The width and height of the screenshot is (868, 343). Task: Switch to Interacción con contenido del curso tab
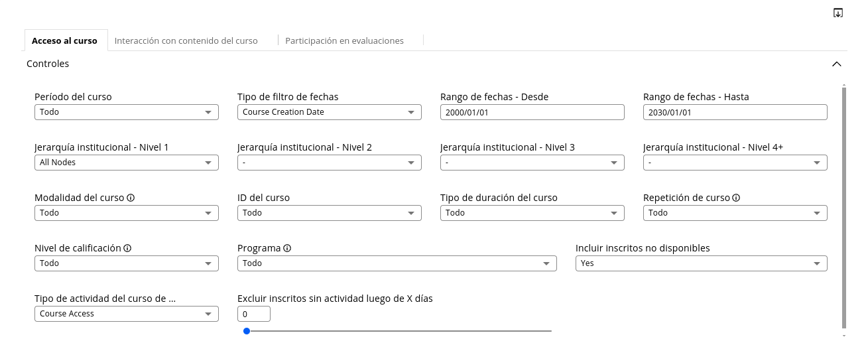pos(186,40)
